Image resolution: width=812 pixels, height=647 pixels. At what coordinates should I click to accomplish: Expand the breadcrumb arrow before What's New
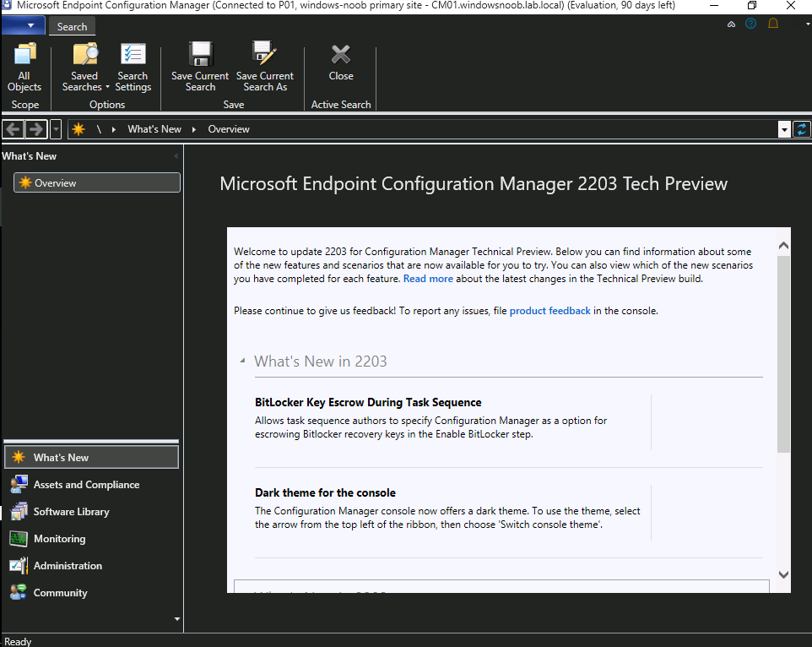(x=113, y=129)
